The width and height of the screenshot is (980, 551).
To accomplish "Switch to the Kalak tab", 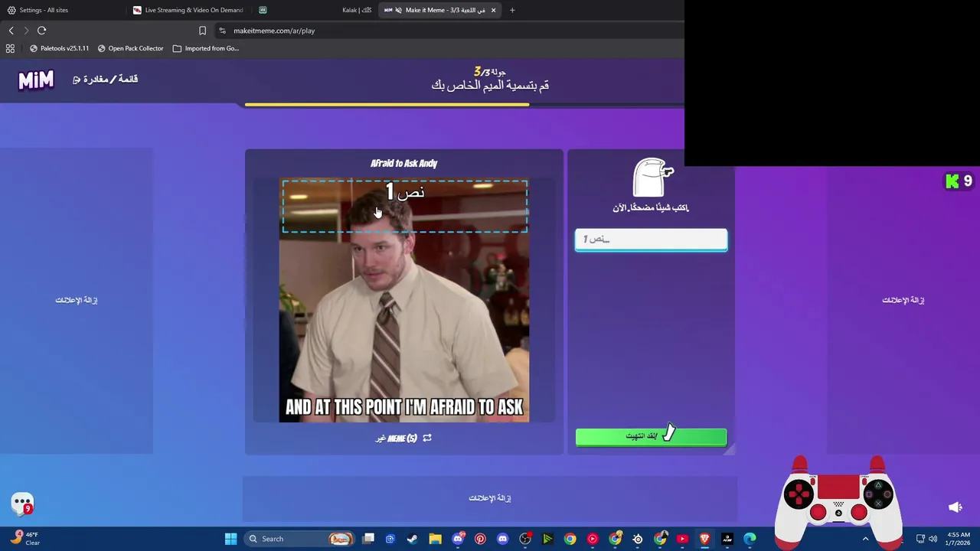I will tap(357, 10).
